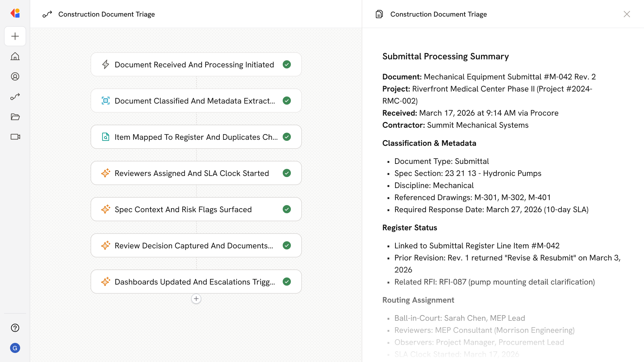Select Reviewers Assigned And SLA Clock Started
The image size is (644, 362).
click(192, 173)
